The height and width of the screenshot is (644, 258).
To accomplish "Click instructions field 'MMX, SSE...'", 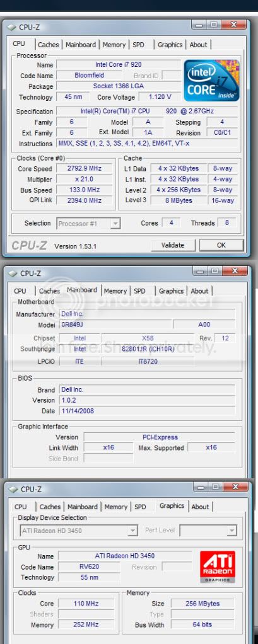I will tap(147, 144).
